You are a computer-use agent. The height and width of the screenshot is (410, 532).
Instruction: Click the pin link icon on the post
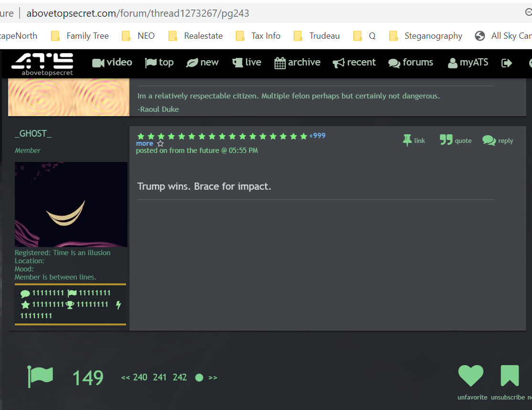pos(407,140)
